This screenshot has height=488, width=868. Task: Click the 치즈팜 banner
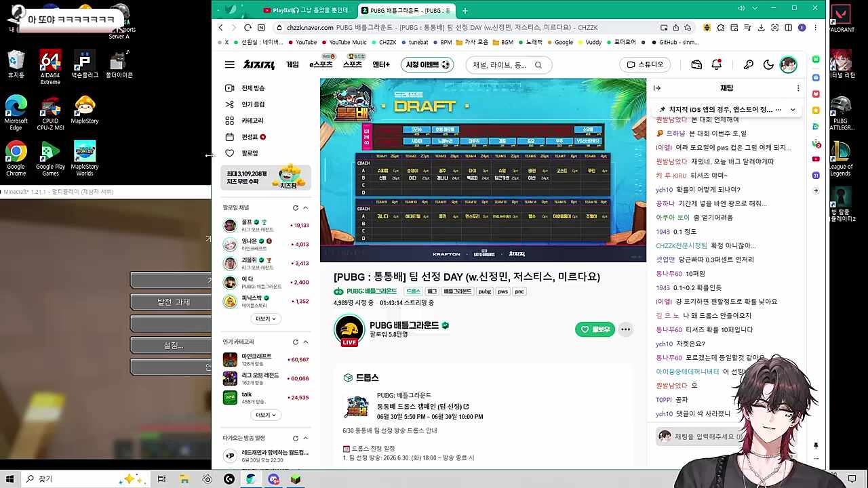coord(267,178)
